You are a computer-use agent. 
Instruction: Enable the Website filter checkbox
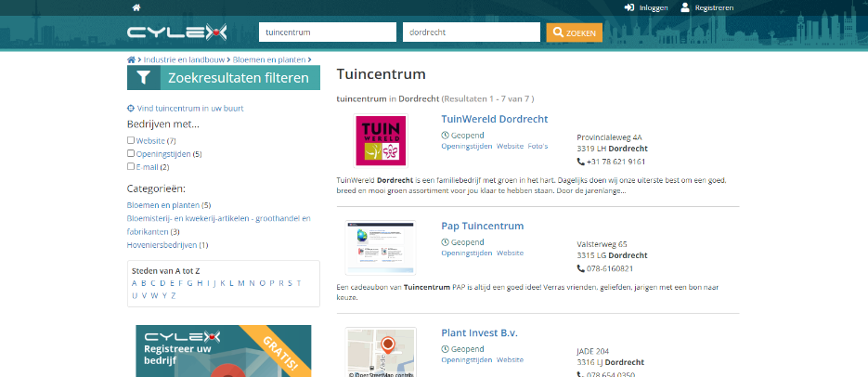131,140
